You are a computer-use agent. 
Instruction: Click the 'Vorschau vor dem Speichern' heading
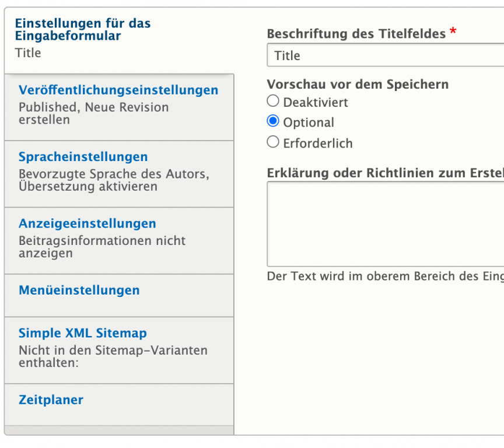[358, 84]
